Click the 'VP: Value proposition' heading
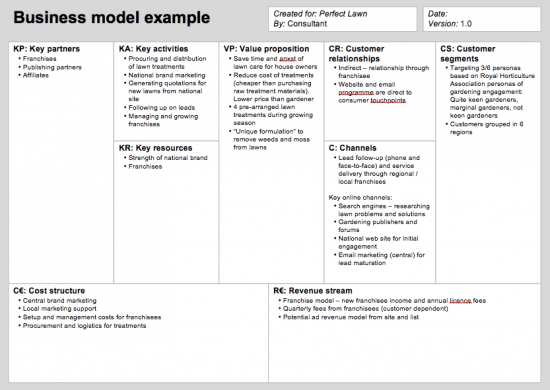This screenshot has width=550, height=390. pyautogui.click(x=267, y=49)
